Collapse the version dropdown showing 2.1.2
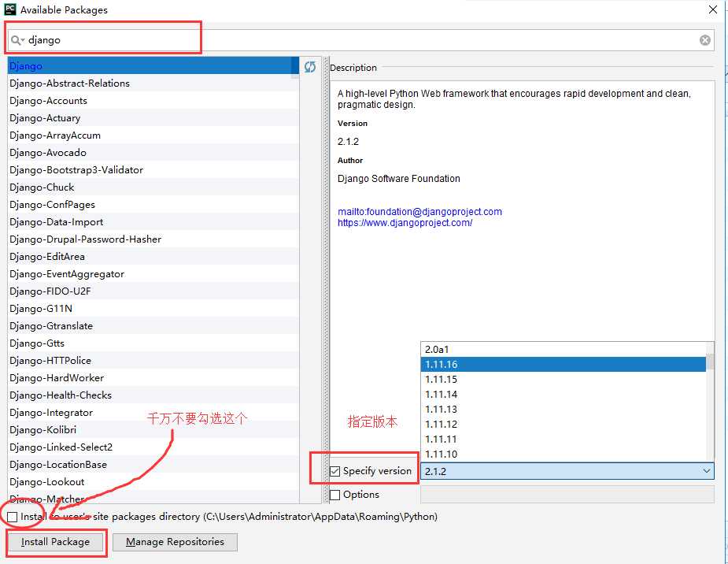Screen dimensions: 728x564 tap(706, 471)
